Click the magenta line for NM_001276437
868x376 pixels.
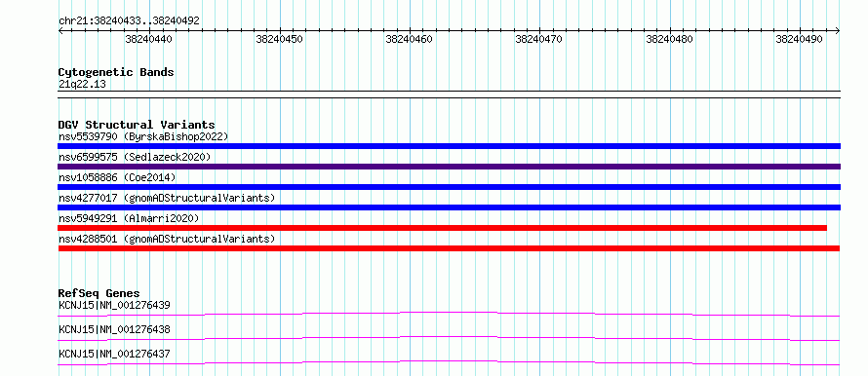(x=449, y=362)
